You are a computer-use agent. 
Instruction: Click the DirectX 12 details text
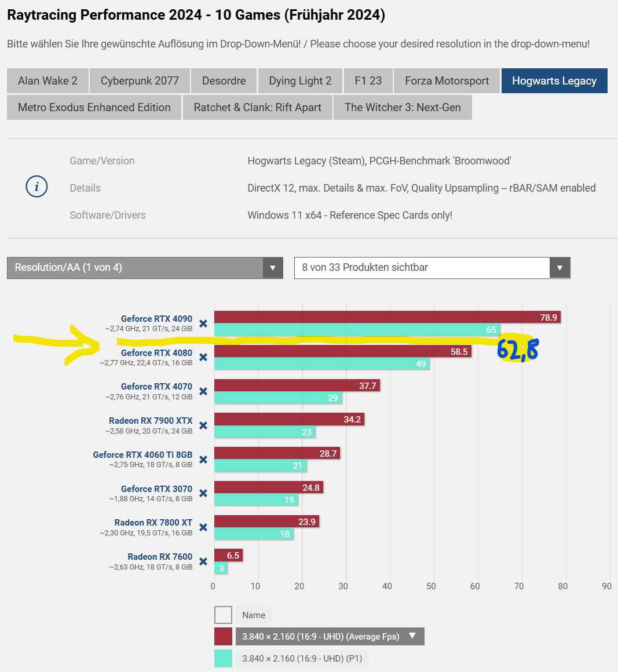422,188
